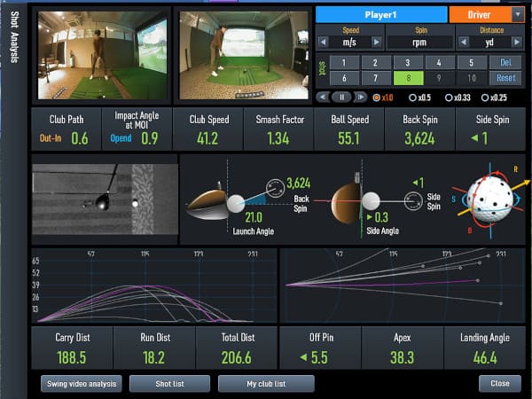
Task: Click the driver club launch angle graphic
Action: [213, 202]
